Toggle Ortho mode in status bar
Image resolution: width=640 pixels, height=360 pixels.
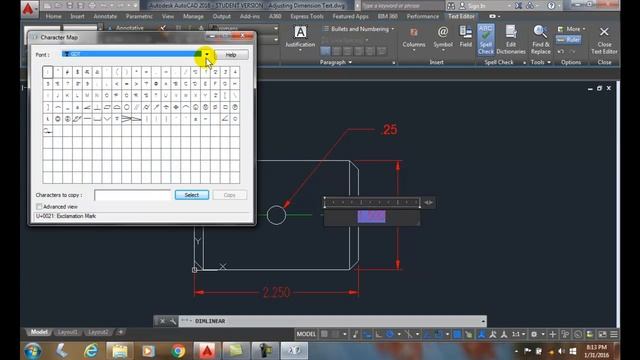point(378,334)
